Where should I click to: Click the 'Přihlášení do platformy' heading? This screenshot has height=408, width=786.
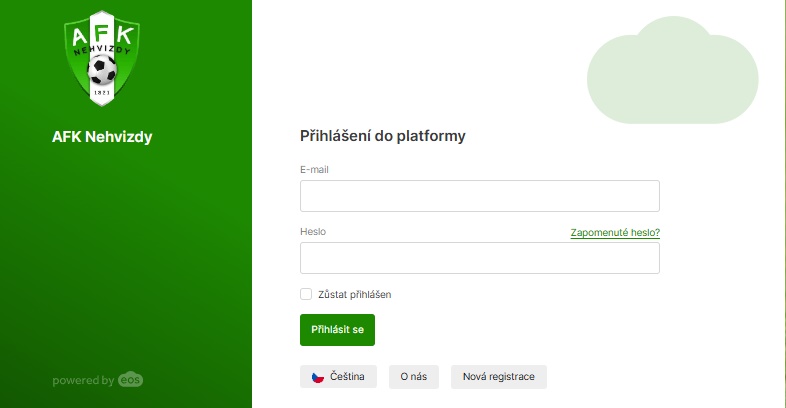click(382, 136)
